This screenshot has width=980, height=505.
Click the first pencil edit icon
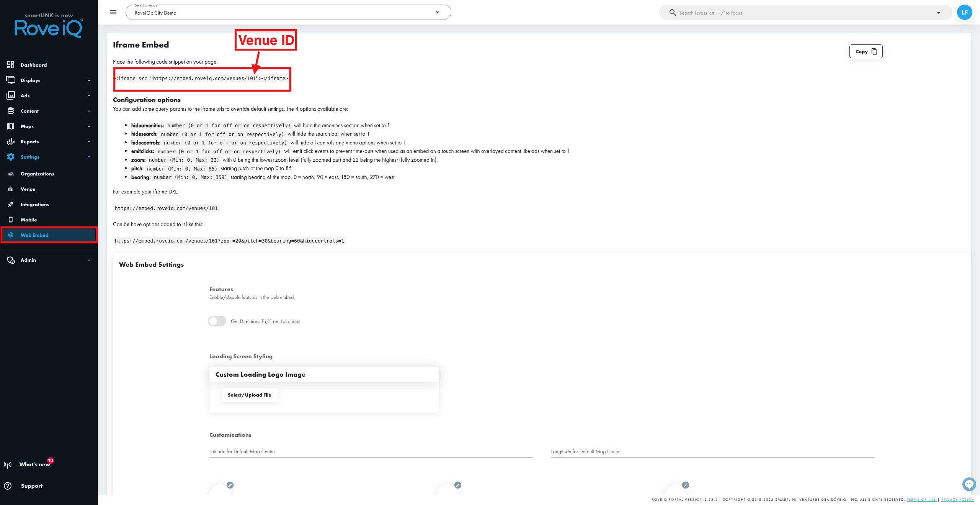tap(230, 485)
